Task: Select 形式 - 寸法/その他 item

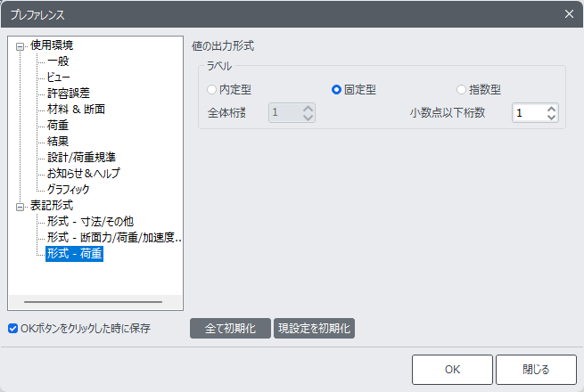Action: (x=90, y=222)
